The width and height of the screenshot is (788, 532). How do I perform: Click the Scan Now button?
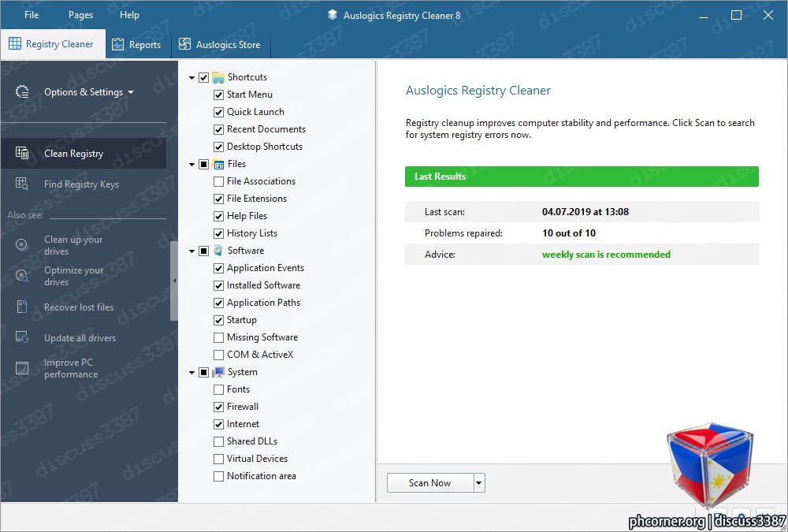pyautogui.click(x=430, y=482)
